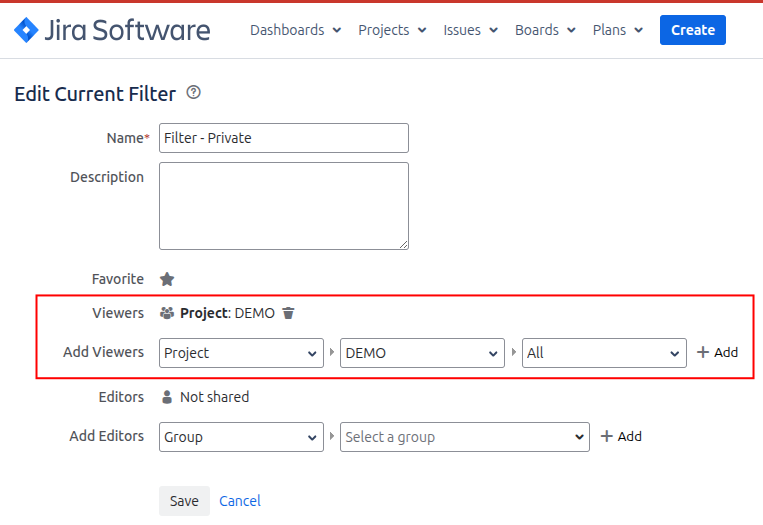The height and width of the screenshot is (525, 763).
Task: Open the help icon beside Edit Current Filter
Action: point(193,92)
